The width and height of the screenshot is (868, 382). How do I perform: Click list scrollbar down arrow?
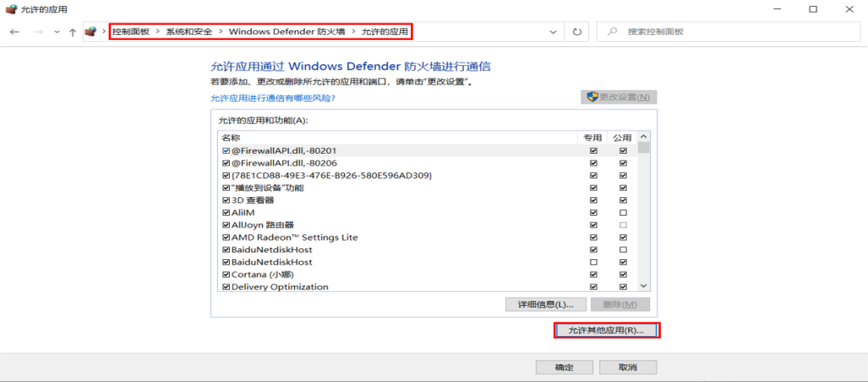coord(644,285)
